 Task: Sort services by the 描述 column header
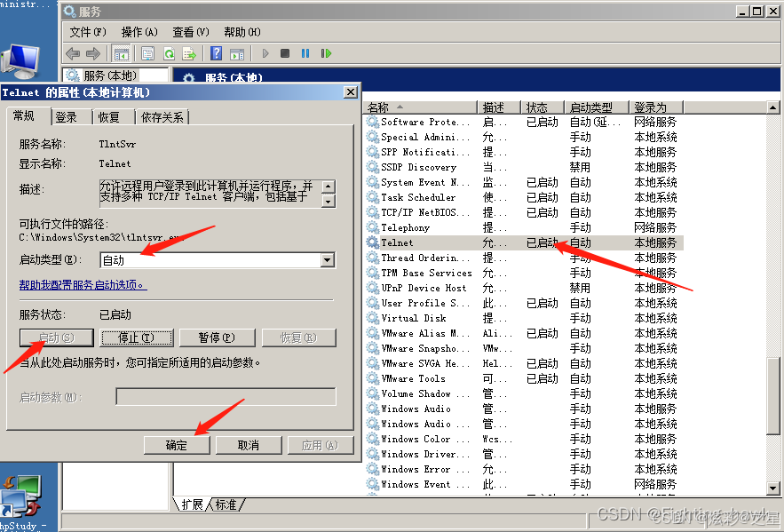click(499, 107)
